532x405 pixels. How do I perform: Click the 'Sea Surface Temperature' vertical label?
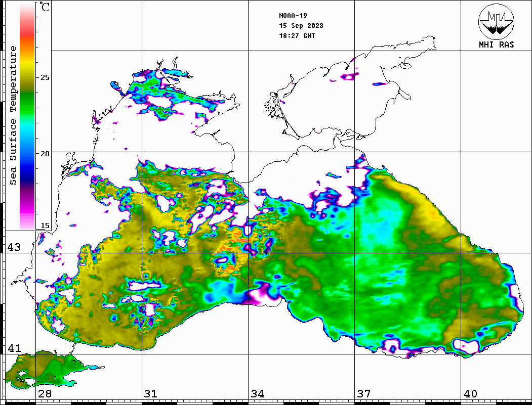click(13, 115)
